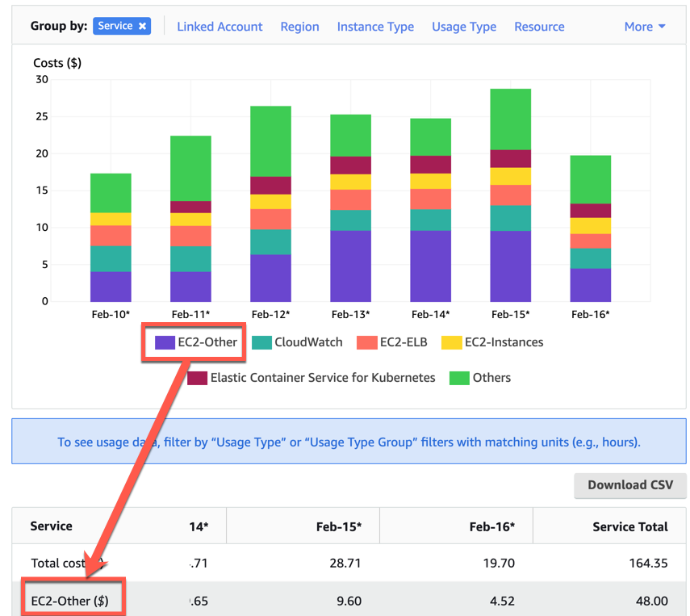690x616 pixels.
Task: Group by Region
Action: pyautogui.click(x=299, y=27)
